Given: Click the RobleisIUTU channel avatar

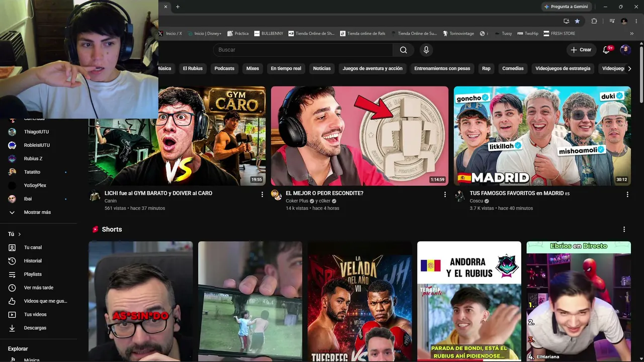Looking at the screenshot, I should (12, 145).
